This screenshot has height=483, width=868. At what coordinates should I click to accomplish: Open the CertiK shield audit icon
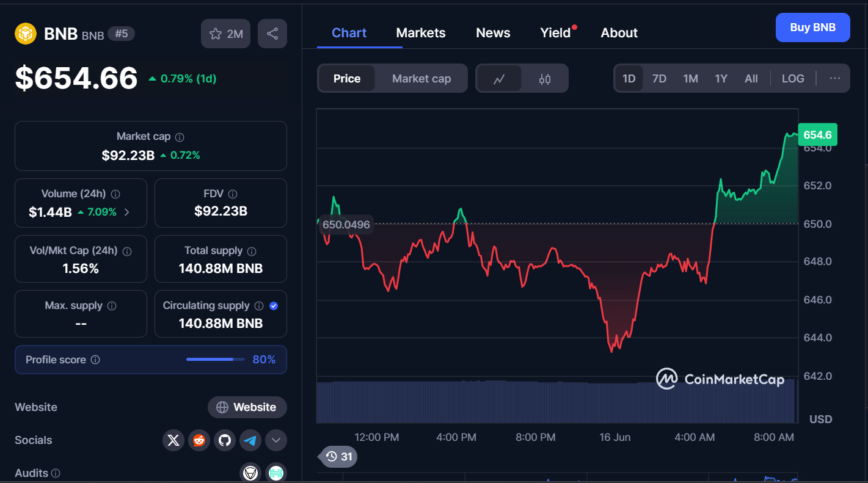250,473
